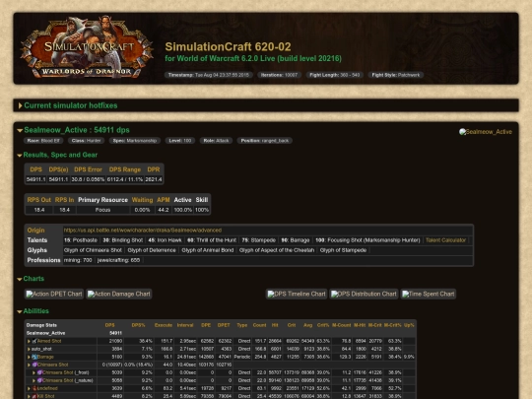This screenshot has width=532, height=399.
Task: Click the undefined ability icon
Action: point(34,388)
